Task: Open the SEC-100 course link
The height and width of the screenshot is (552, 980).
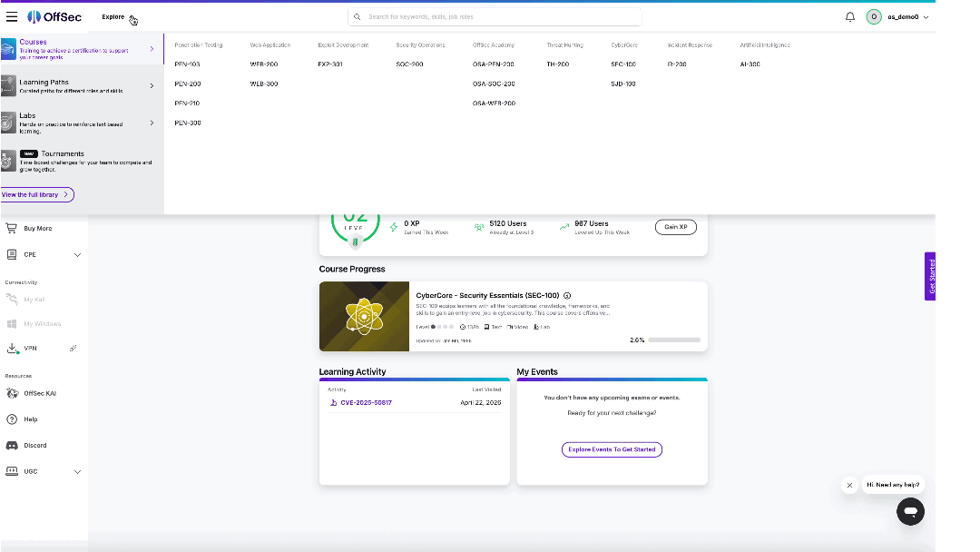Action: 623,64
